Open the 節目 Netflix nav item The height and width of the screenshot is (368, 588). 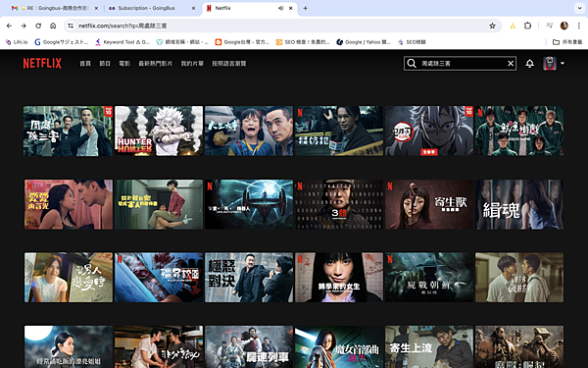(x=105, y=64)
